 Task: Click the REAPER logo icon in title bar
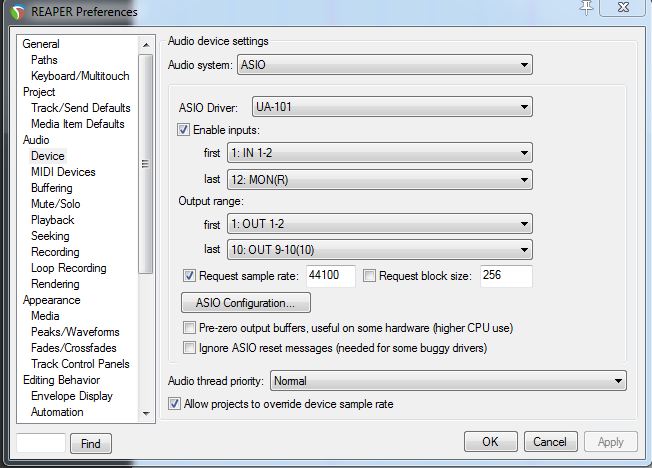18,12
